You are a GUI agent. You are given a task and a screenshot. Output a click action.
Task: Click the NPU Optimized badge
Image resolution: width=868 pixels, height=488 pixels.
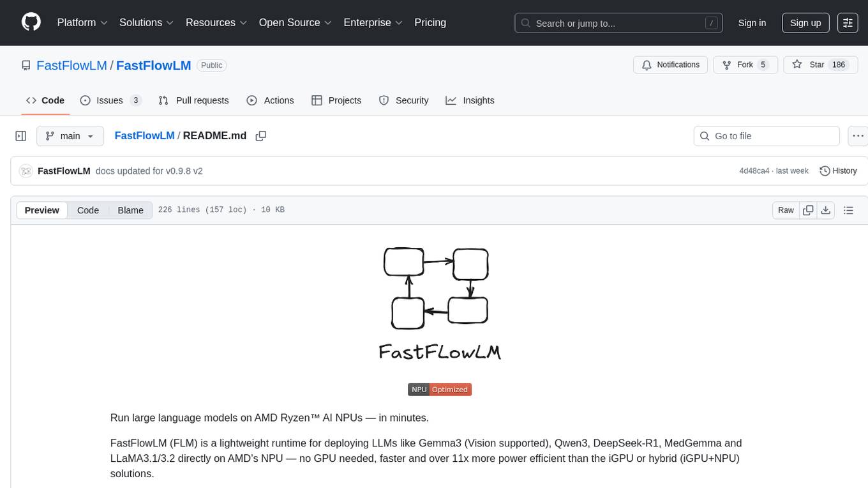click(x=440, y=390)
